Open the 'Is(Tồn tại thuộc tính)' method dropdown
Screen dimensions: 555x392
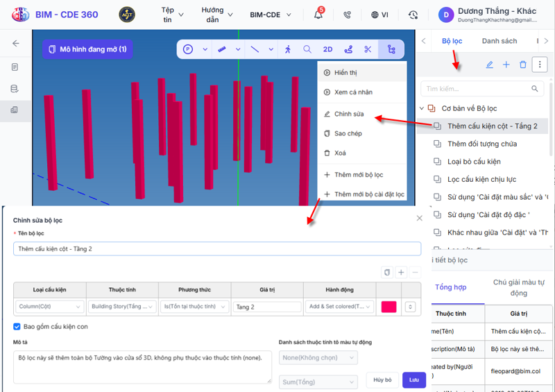[x=195, y=307]
